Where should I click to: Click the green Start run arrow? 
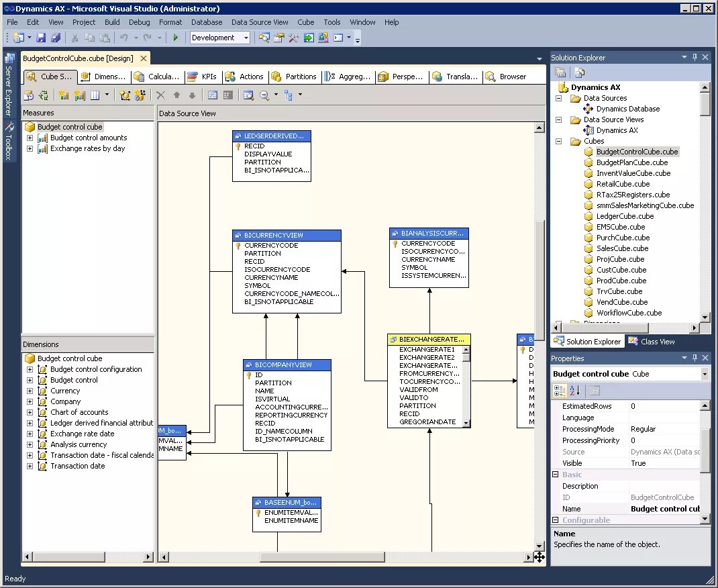pos(175,38)
